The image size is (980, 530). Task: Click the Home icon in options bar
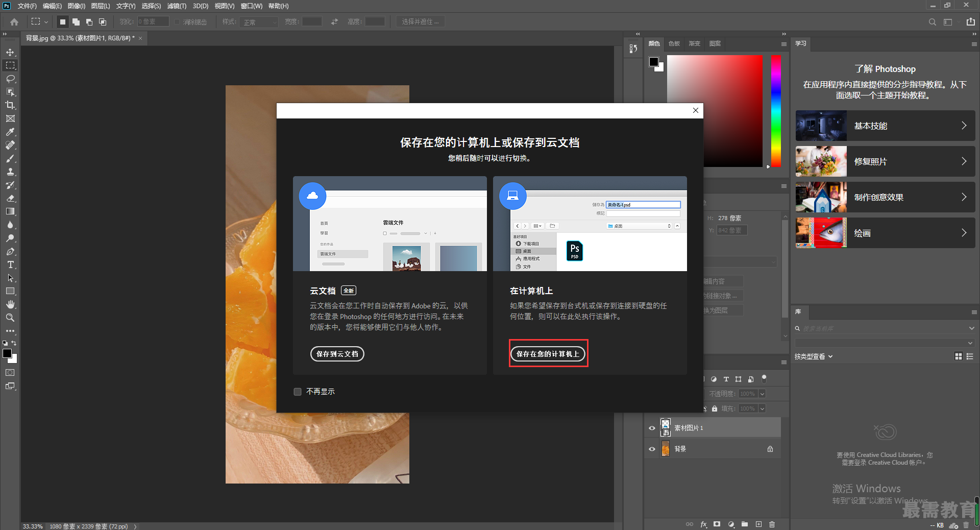[x=14, y=22]
